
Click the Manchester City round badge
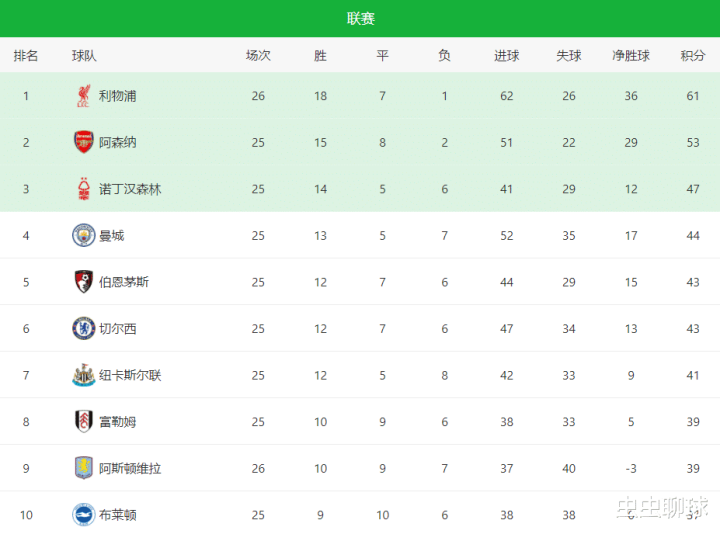click(x=84, y=236)
